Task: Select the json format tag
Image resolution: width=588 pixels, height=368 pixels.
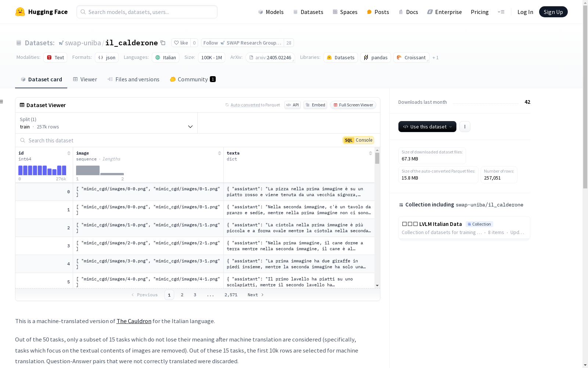Action: click(x=107, y=57)
